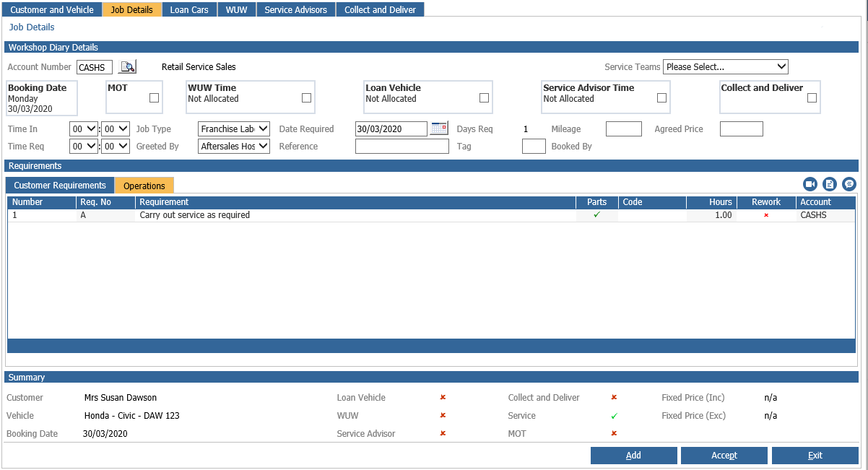Click the Add button
The image size is (868, 470).
tap(634, 456)
